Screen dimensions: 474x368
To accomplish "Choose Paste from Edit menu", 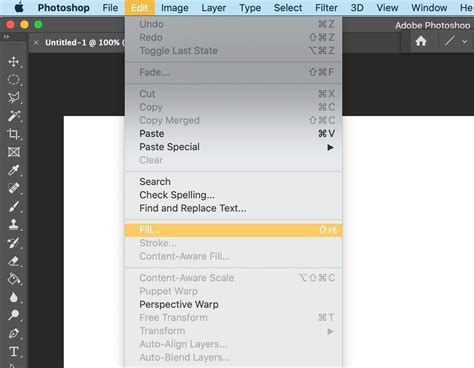I will [233, 134].
